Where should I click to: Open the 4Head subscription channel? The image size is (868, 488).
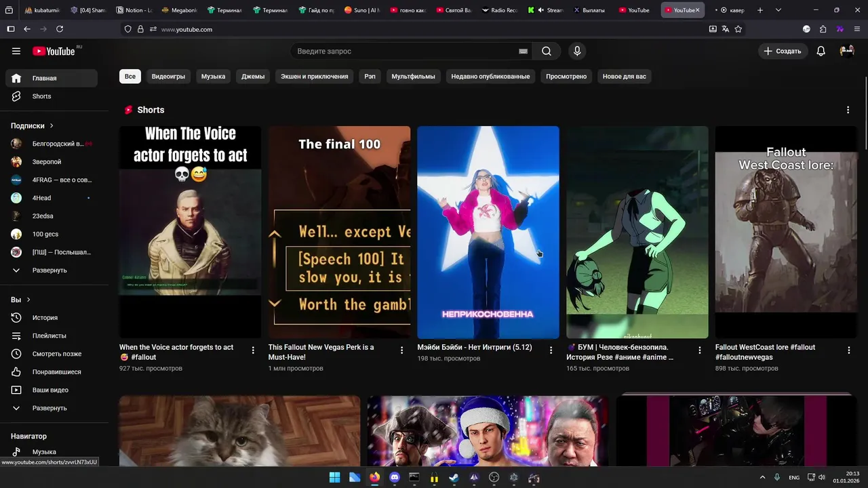(52, 198)
